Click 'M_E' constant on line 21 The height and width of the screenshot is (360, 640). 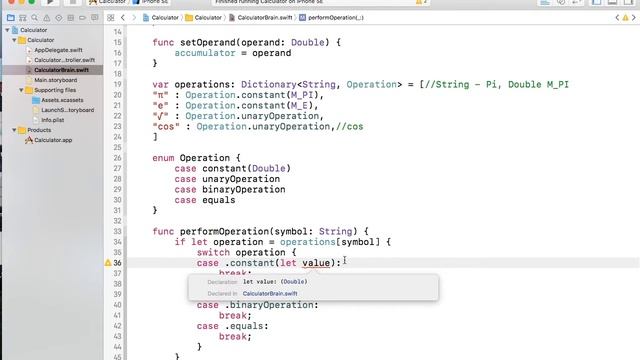coord(299,106)
